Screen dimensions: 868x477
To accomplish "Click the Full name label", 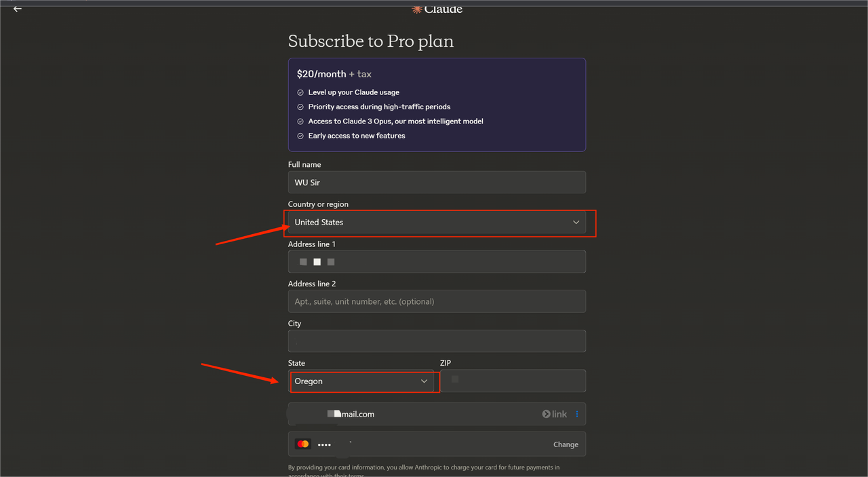I will pyautogui.click(x=304, y=164).
